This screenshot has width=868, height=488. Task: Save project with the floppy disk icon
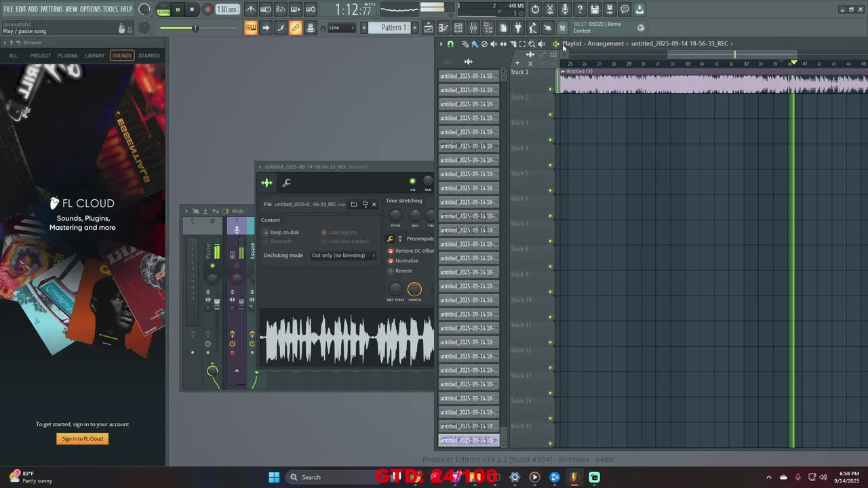click(x=595, y=9)
